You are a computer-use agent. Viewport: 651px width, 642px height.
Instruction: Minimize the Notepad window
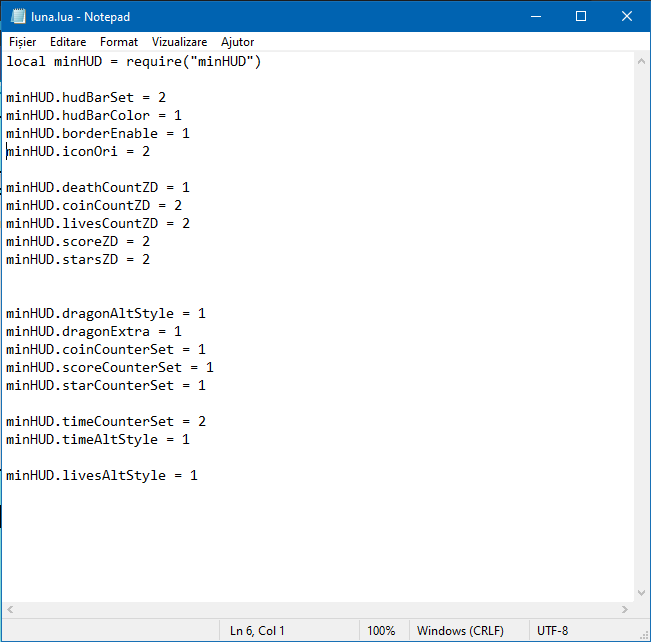click(x=536, y=16)
